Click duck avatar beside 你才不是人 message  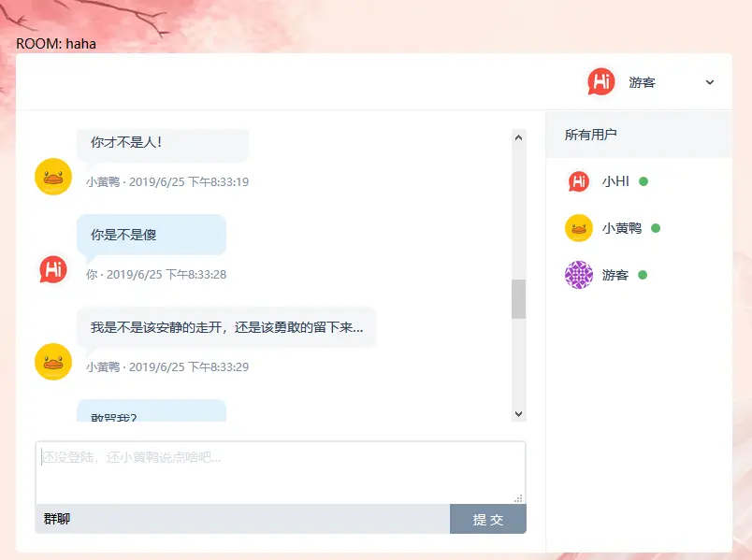[53, 177]
